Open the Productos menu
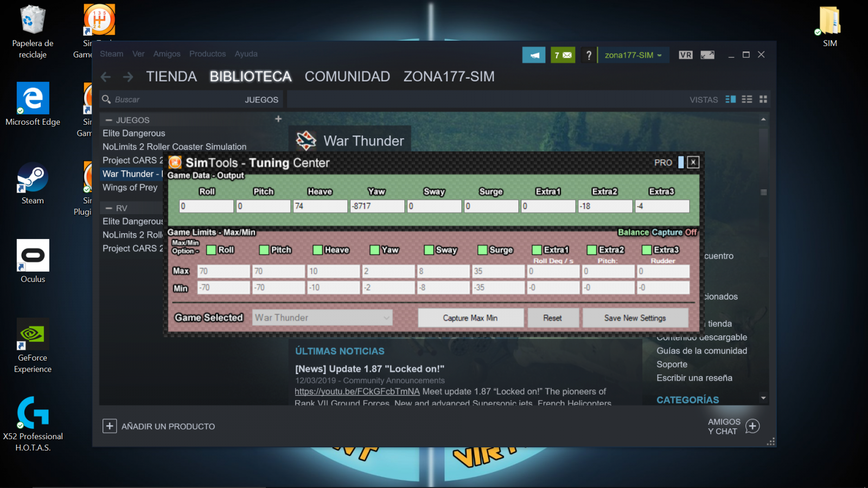 pyautogui.click(x=207, y=54)
